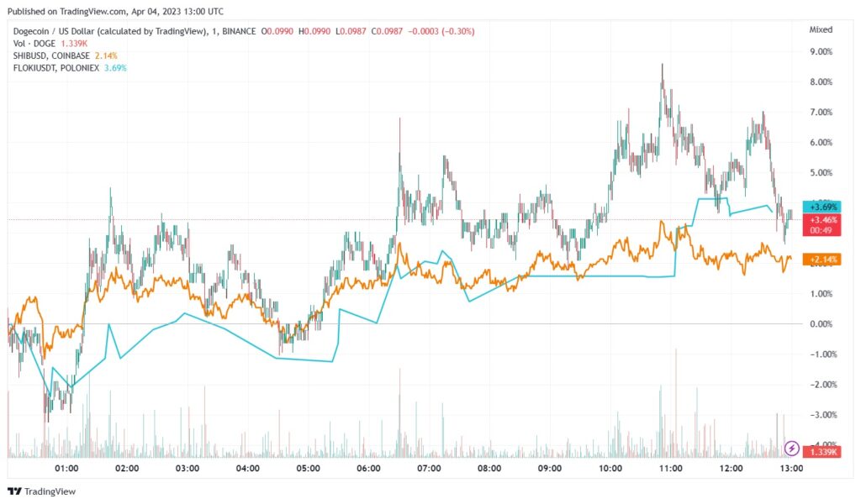861x504 pixels.
Task: Click the SHIBUSD 2.14% legend value
Action: click(x=106, y=56)
